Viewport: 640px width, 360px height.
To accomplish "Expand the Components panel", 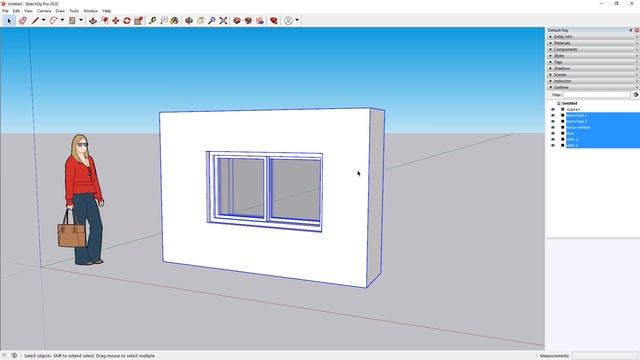I will click(x=593, y=49).
